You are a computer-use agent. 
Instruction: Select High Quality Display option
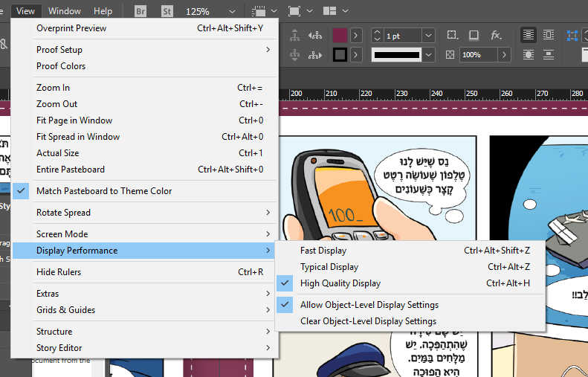pos(340,283)
